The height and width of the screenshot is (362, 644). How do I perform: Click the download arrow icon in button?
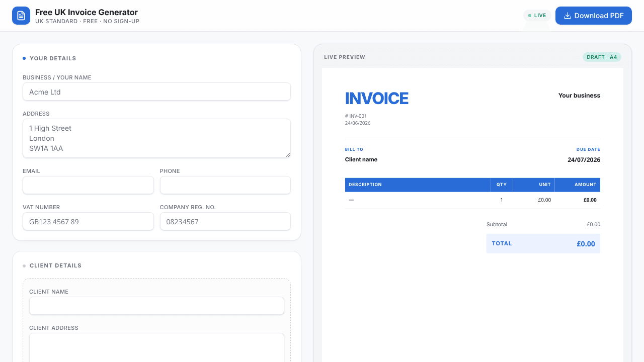(568, 16)
